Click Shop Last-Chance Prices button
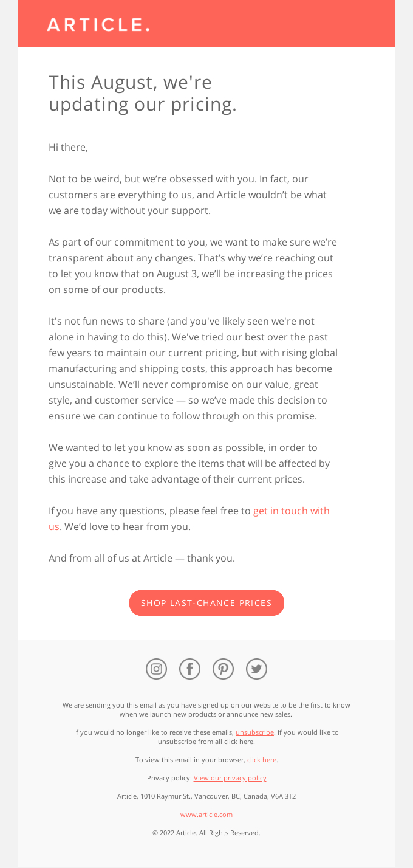The image size is (413, 868). pos(206,603)
